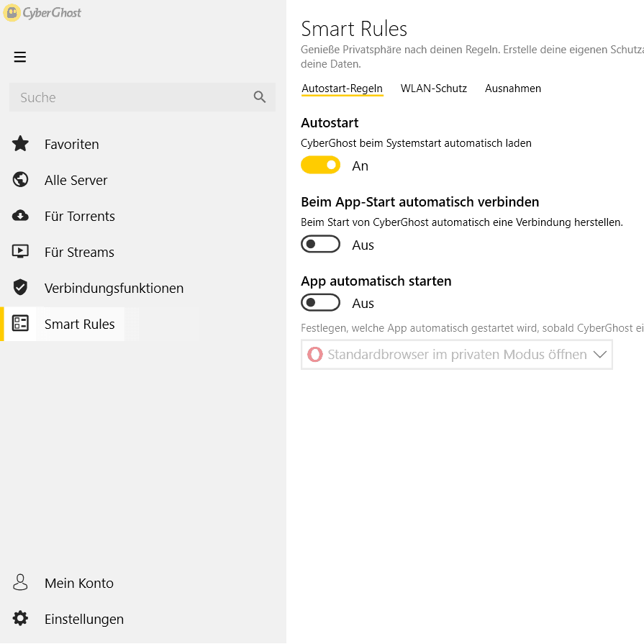Switch to the Autostart-Regeln tab
The height and width of the screenshot is (644, 644).
pos(342,89)
